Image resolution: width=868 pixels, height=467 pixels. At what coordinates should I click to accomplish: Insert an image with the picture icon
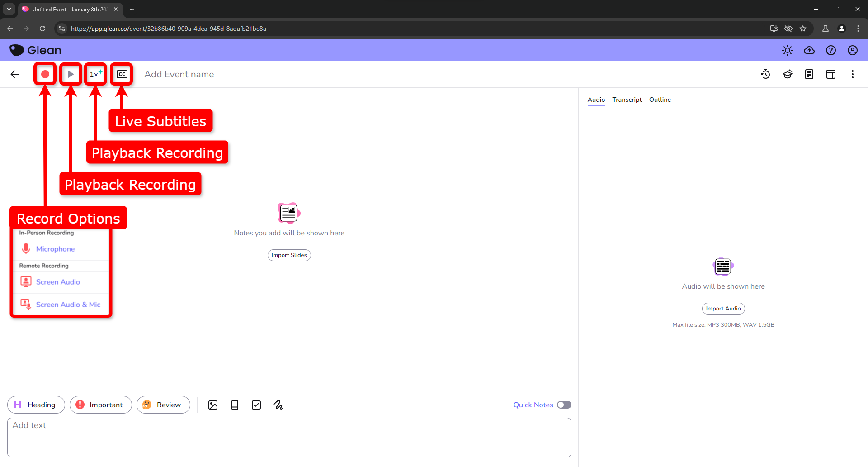213,405
